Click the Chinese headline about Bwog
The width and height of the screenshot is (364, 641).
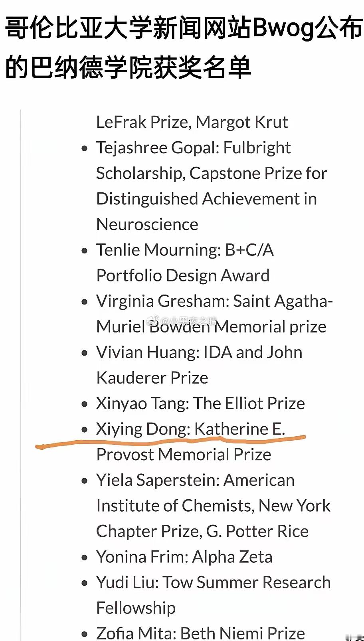coord(183,48)
